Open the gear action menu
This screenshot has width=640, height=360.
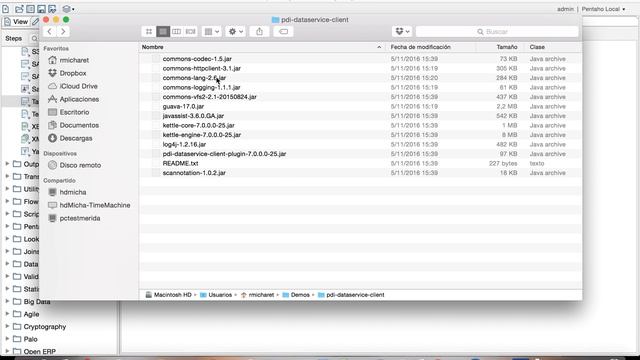[236, 31]
